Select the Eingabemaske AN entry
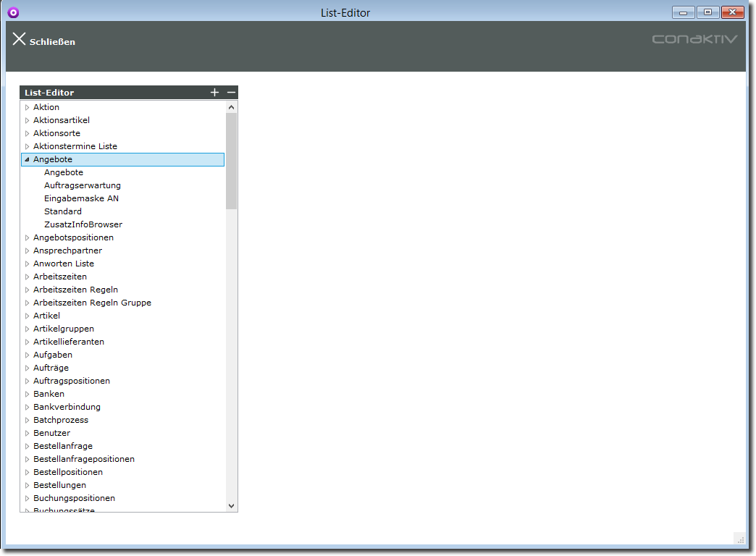This screenshot has width=756, height=556. (x=81, y=198)
